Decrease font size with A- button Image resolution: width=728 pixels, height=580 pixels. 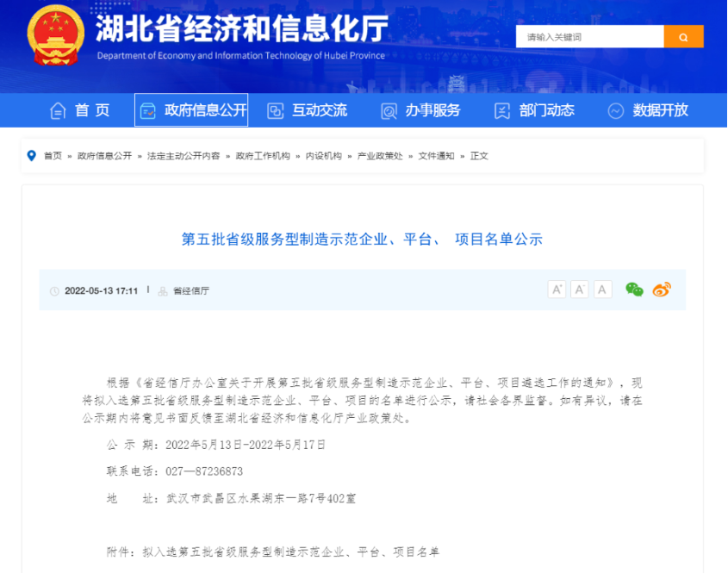(580, 290)
